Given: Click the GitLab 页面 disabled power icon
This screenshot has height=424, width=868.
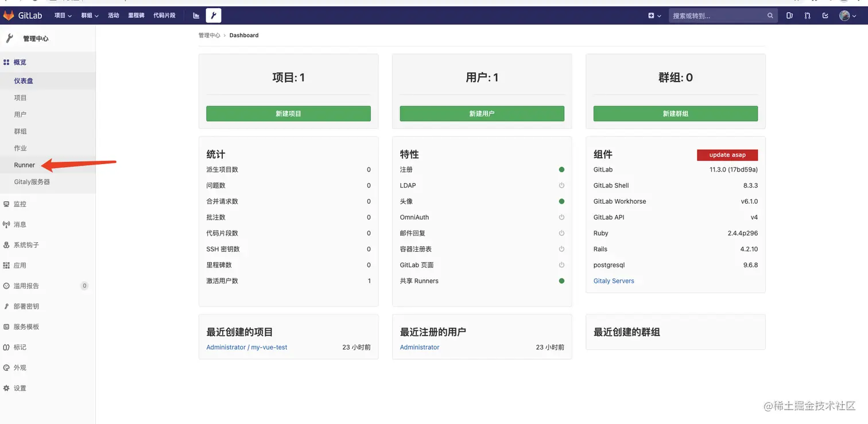Looking at the screenshot, I should (561, 265).
